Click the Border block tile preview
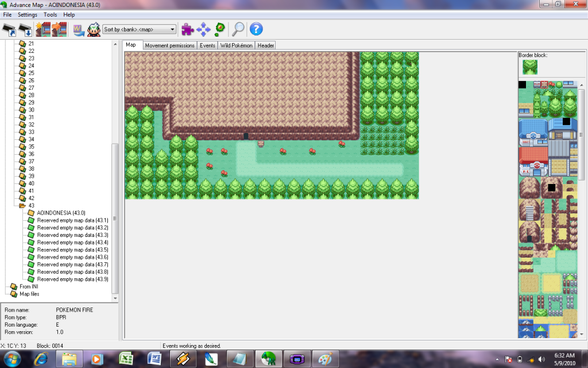This screenshot has height=368, width=588. (x=530, y=67)
